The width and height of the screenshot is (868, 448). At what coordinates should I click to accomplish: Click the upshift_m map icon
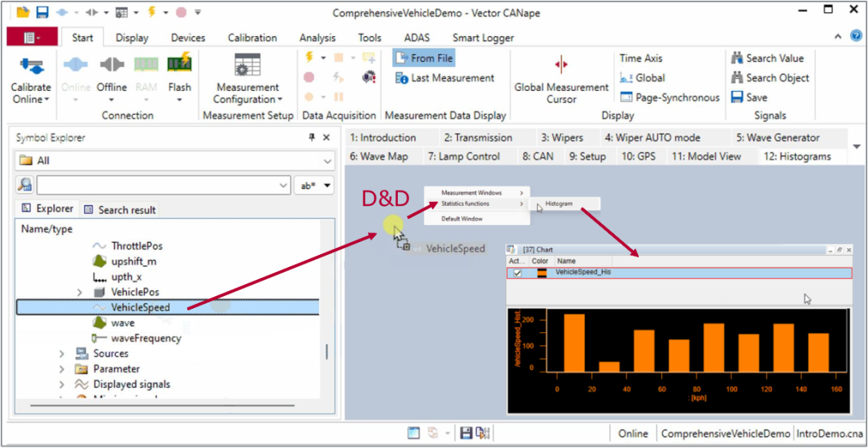point(99,261)
